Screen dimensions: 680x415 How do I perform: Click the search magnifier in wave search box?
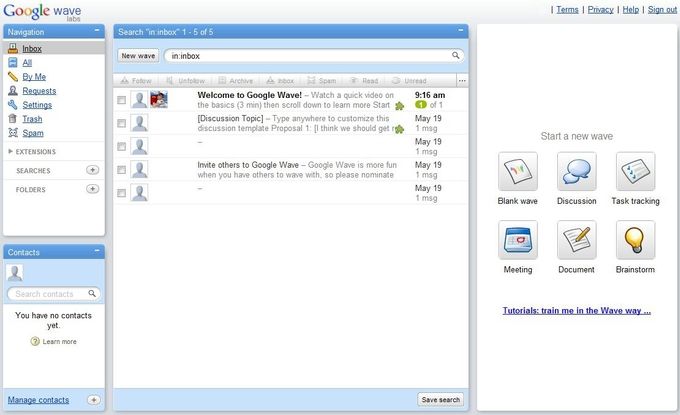coord(455,55)
